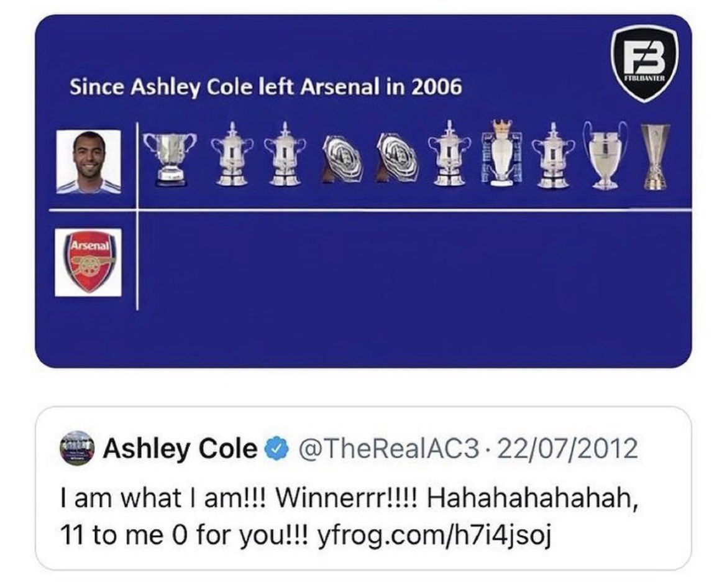Open Ashley Cole's player photo
727x588 pixels.
point(89,162)
